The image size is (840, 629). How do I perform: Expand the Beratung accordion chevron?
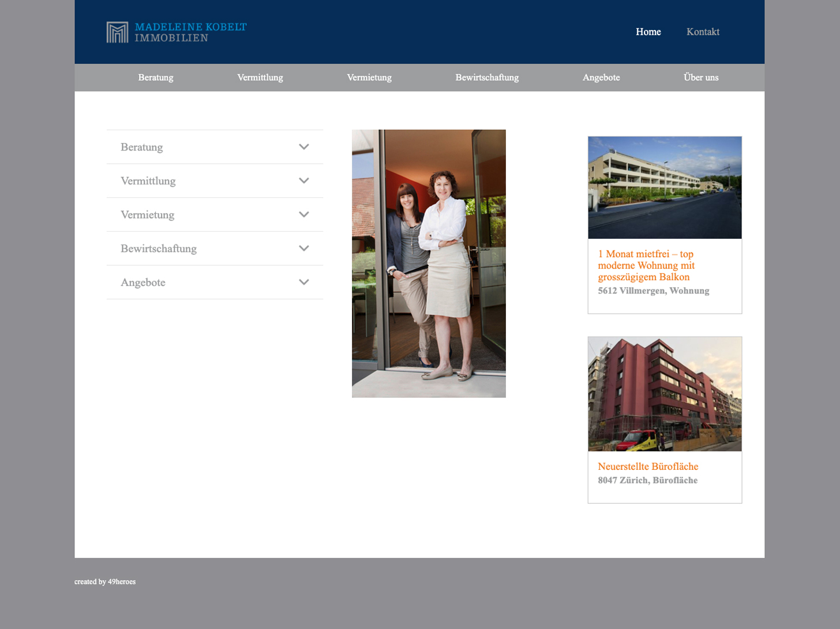[304, 147]
